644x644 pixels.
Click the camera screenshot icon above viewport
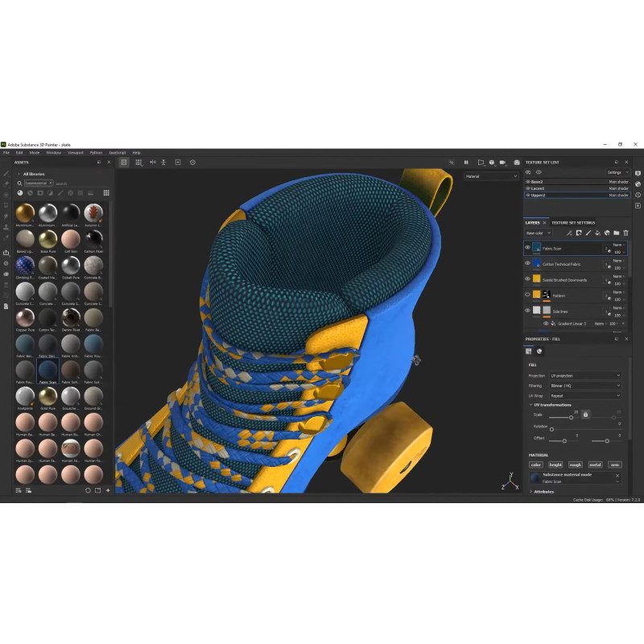pos(517,163)
